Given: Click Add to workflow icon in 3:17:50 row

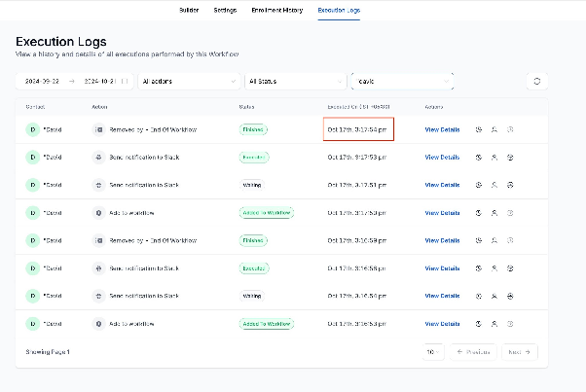Looking at the screenshot, I should coord(98,213).
